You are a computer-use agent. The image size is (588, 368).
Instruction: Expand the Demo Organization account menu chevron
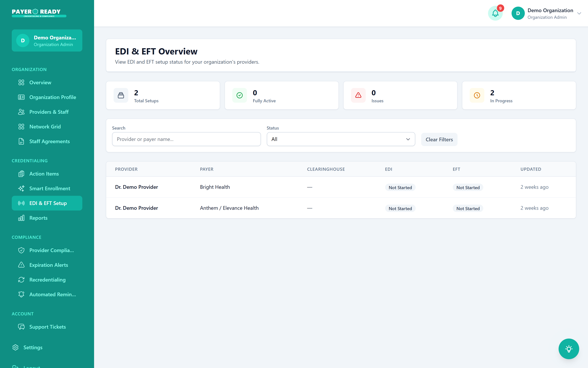point(579,14)
